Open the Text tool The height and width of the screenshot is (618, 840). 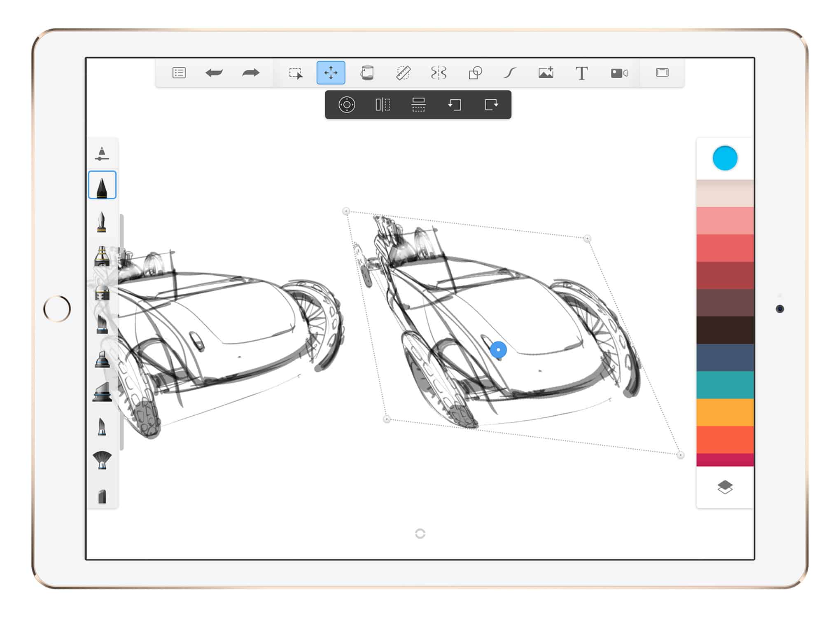tap(583, 73)
